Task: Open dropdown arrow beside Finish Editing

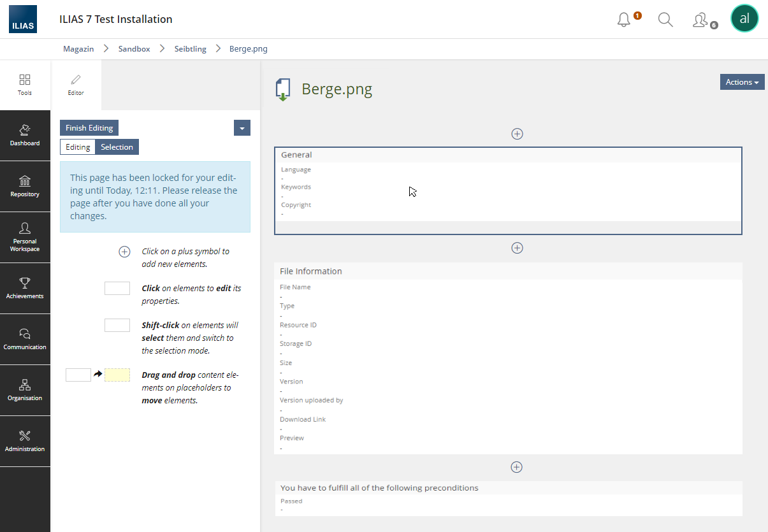Action: [x=242, y=128]
